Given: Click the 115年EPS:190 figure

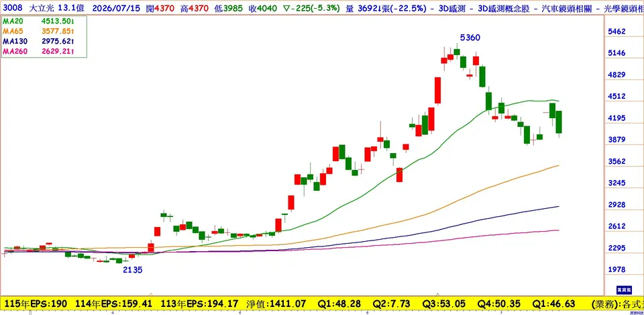Looking at the screenshot, I should [x=34, y=304].
